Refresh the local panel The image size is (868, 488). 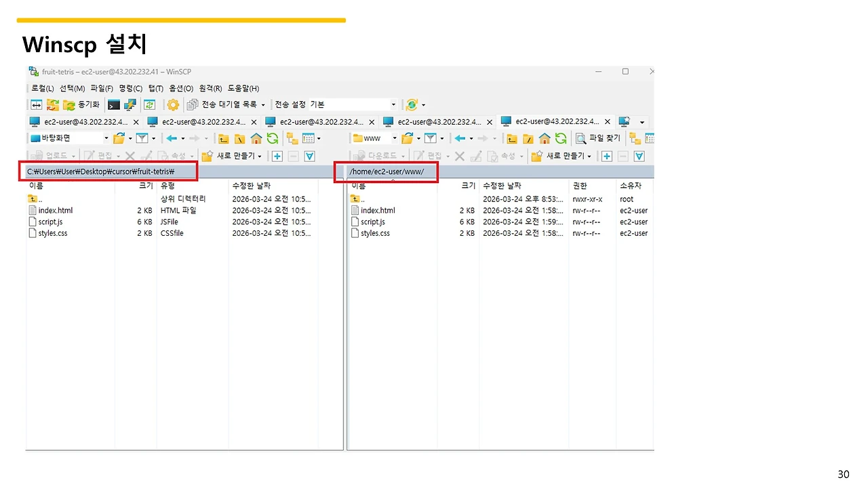click(x=272, y=138)
